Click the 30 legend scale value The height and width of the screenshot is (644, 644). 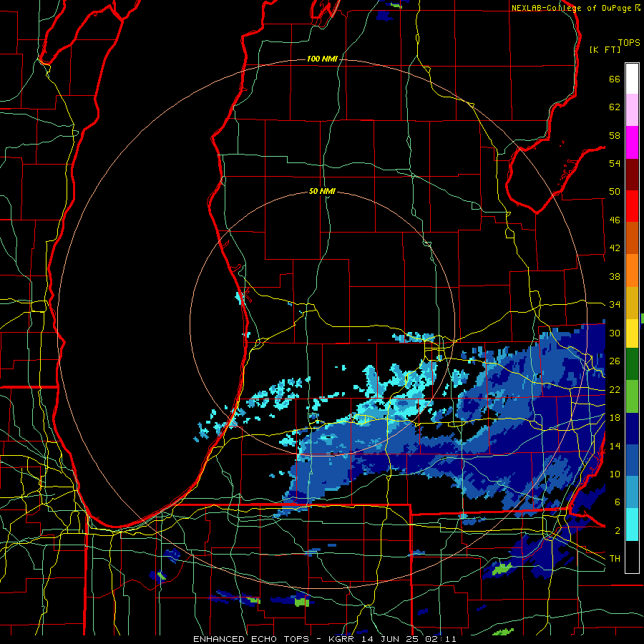pos(615,333)
